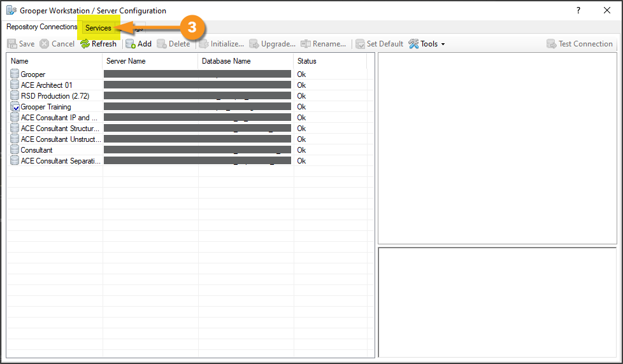This screenshot has height=364, width=623.
Task: Click the database icon beside ACE Consultant Separati...
Action: pyautogui.click(x=15, y=160)
